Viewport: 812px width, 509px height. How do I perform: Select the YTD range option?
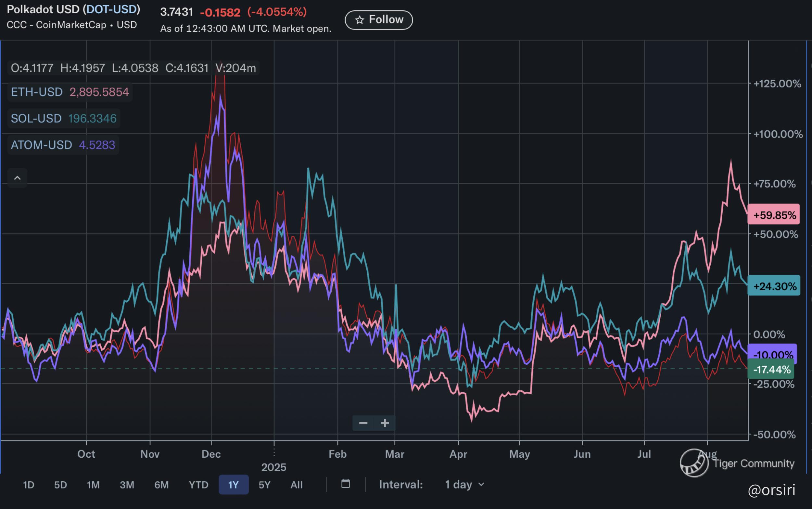coord(198,485)
